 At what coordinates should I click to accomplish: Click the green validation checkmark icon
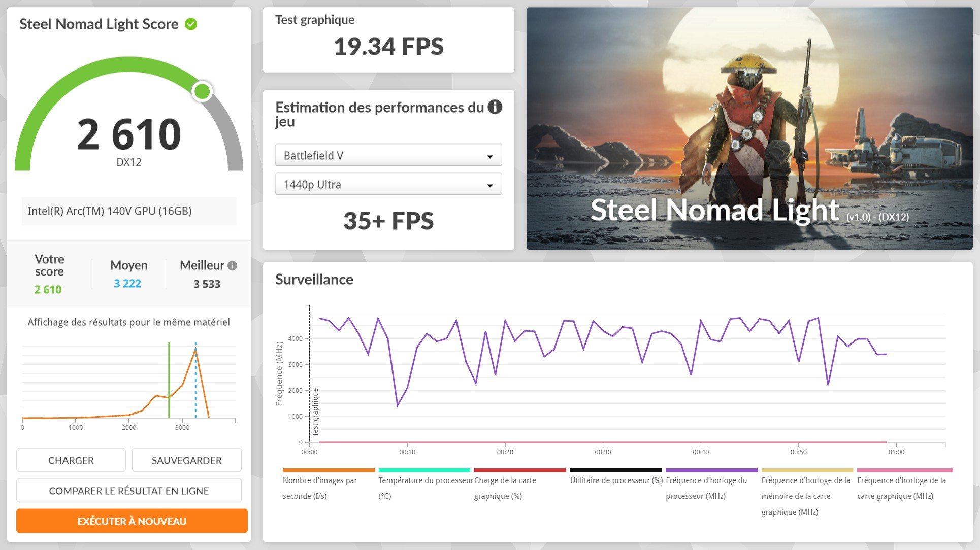(191, 24)
